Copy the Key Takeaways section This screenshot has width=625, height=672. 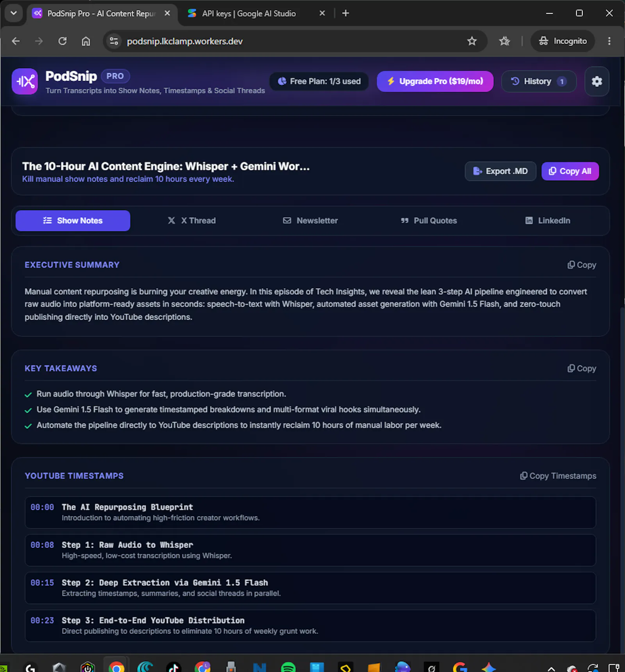coord(582,368)
